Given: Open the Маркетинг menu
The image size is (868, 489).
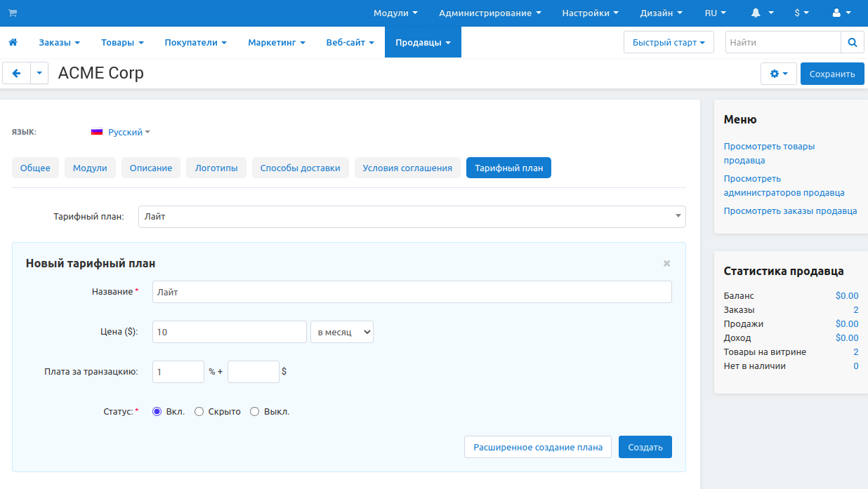Looking at the screenshot, I should [x=276, y=43].
